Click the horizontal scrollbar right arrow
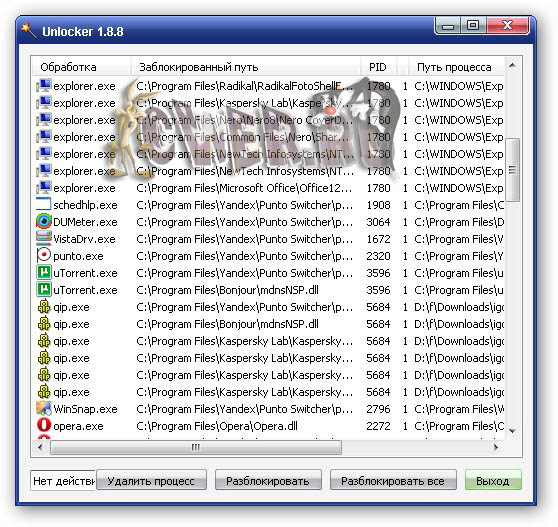The height and width of the screenshot is (527, 558). 496,447
